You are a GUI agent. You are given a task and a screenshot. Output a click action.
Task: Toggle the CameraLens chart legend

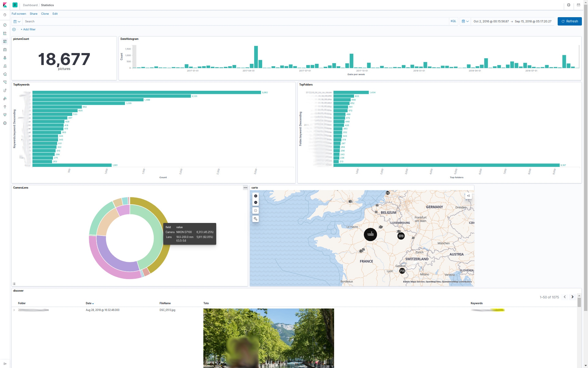click(14, 284)
